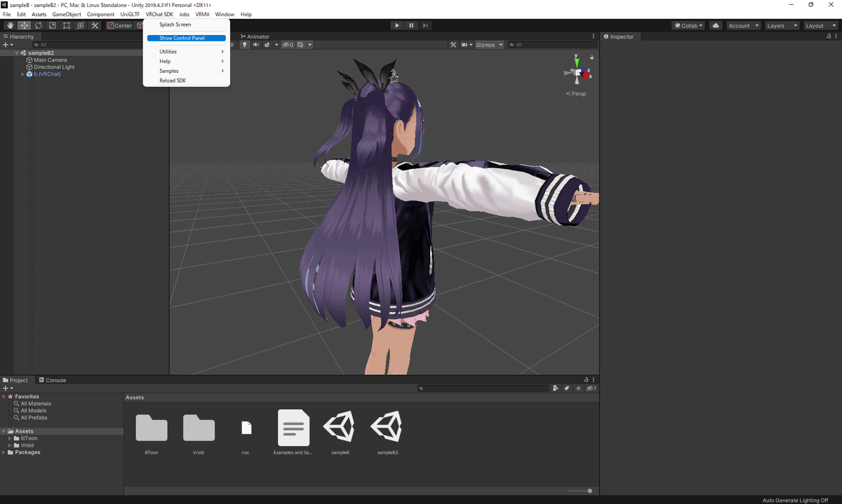Image resolution: width=842 pixels, height=504 pixels.
Task: Click the red X axis gizmo cone
Action: click(587, 74)
